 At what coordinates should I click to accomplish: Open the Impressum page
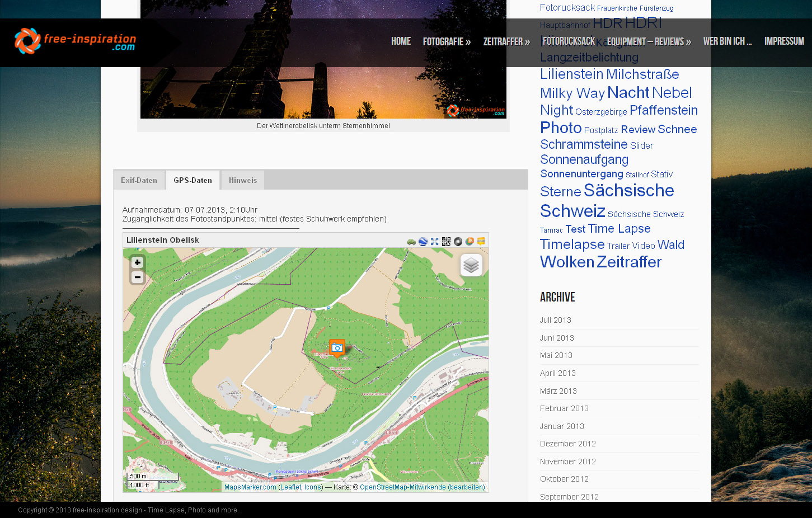(x=784, y=41)
